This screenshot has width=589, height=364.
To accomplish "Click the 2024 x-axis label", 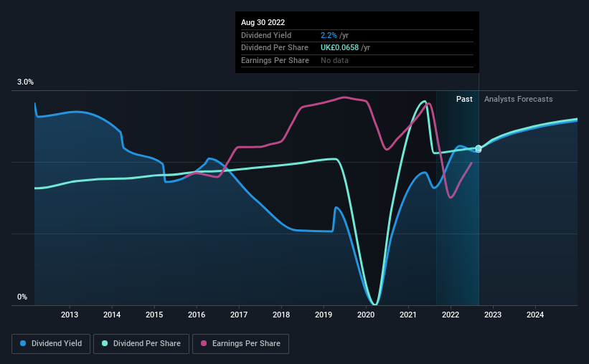I will pos(535,315).
